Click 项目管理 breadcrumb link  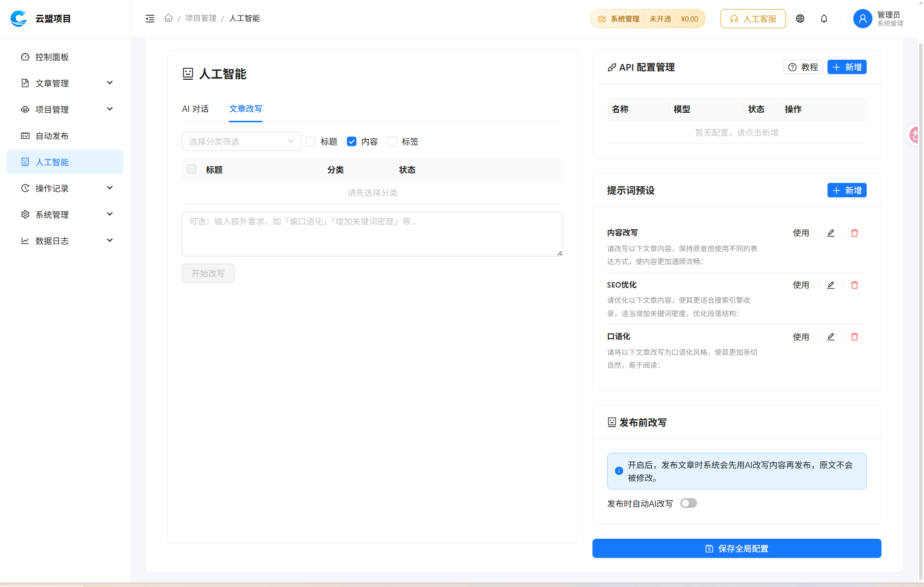[x=201, y=18]
